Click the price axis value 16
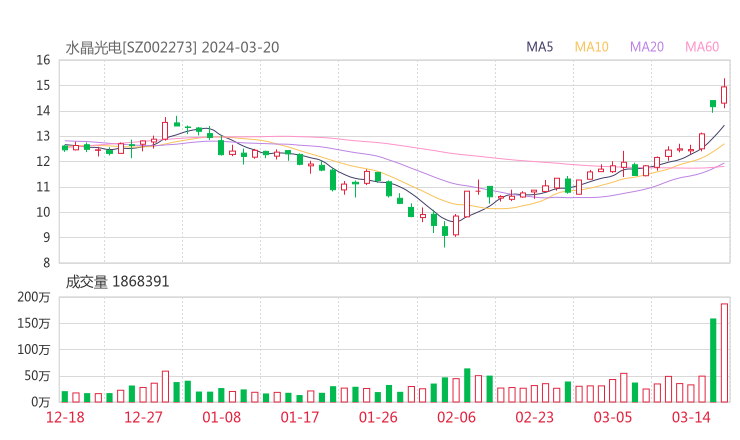The width and height of the screenshot is (740, 440). pyautogui.click(x=43, y=60)
